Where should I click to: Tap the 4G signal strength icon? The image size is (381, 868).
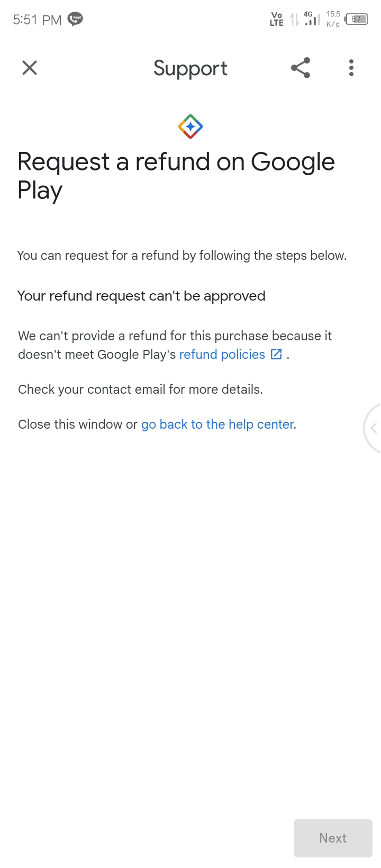click(x=312, y=19)
